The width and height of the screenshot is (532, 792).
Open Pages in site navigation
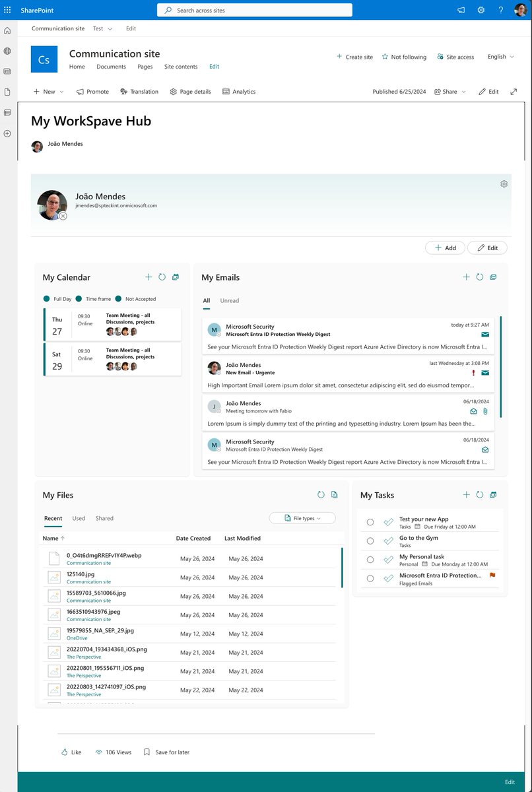coord(145,67)
